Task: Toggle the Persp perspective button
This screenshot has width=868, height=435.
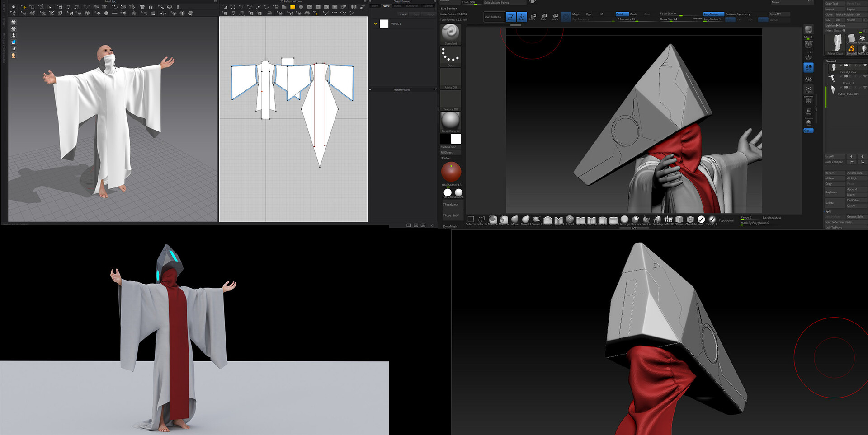Action: coord(808,44)
